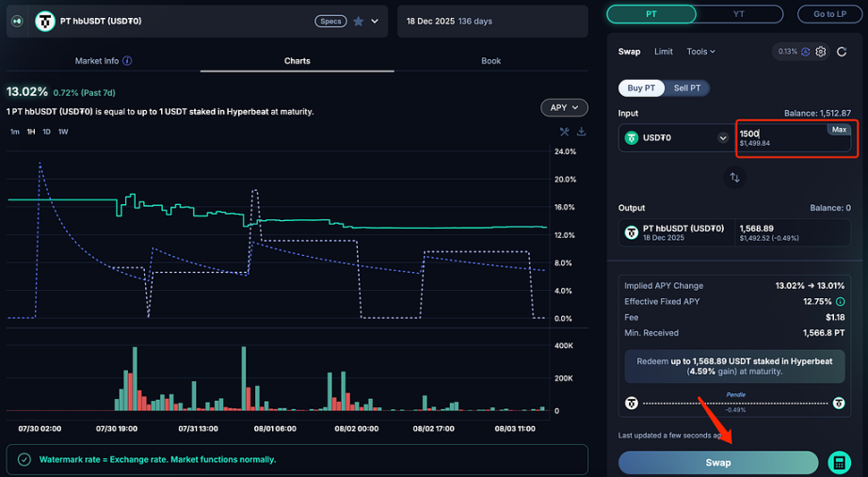This screenshot has width=868, height=477.
Task: Favorite the market with the star icon
Action: 358,21
